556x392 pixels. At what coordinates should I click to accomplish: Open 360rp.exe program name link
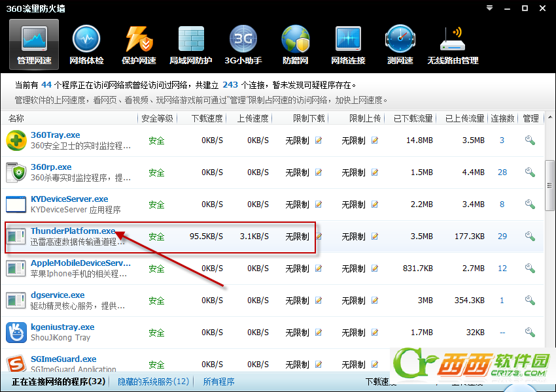click(x=51, y=167)
